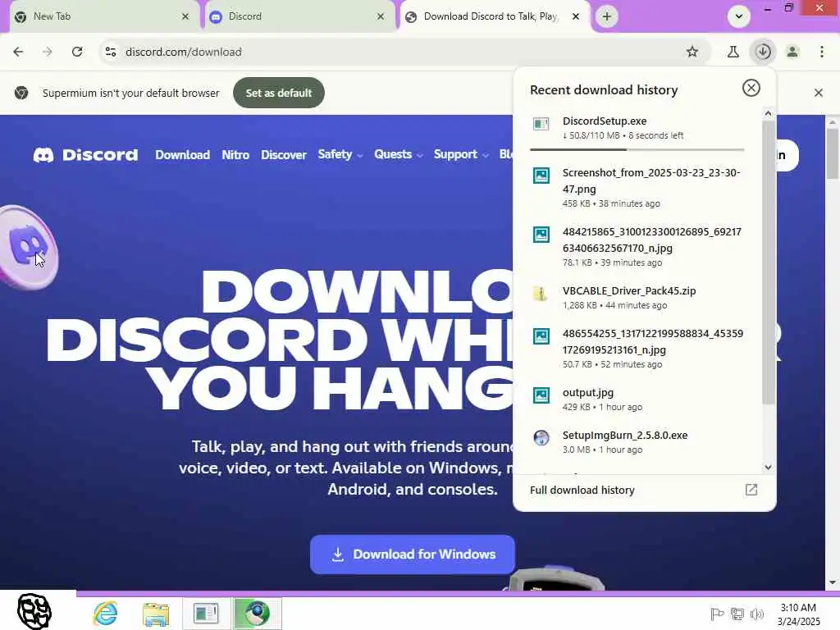Close the Discord tab
This screenshot has height=630, width=840.
click(x=381, y=16)
